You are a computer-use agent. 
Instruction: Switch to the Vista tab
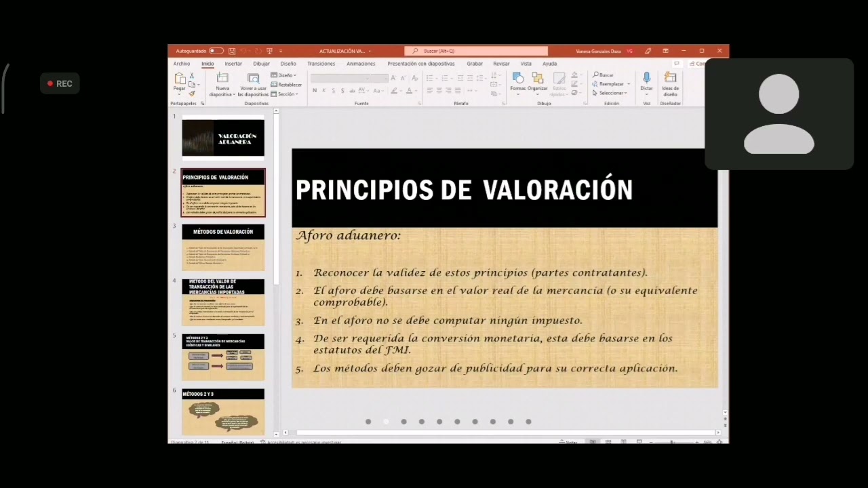526,64
